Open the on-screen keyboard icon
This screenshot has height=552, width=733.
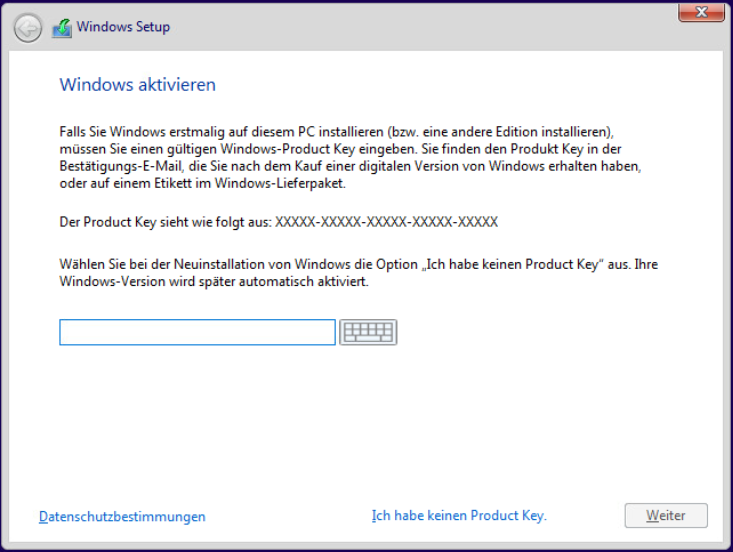point(368,332)
